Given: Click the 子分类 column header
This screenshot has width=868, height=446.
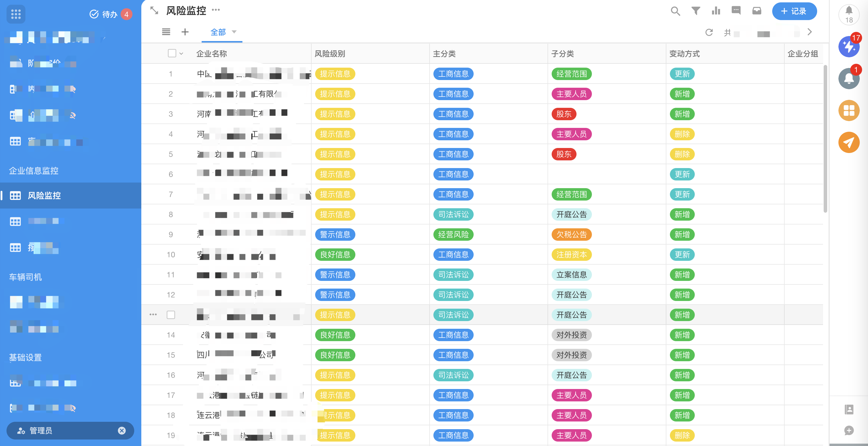Looking at the screenshot, I should [x=562, y=53].
